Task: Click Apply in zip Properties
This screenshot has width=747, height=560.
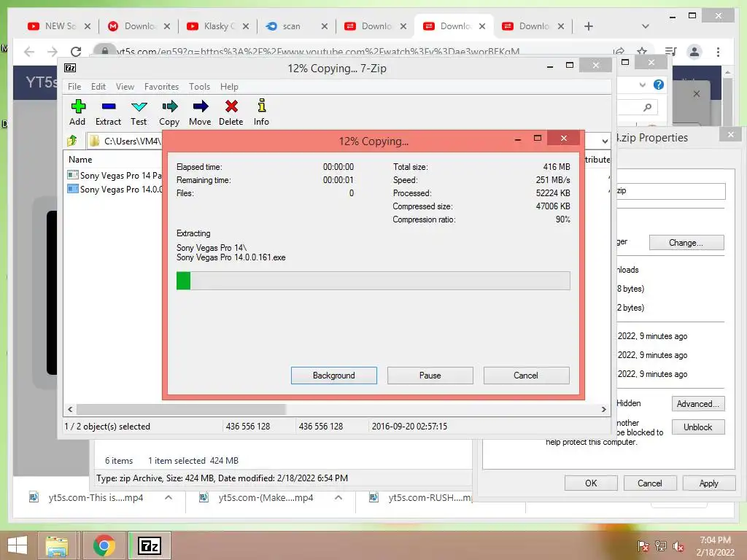Action: point(709,483)
